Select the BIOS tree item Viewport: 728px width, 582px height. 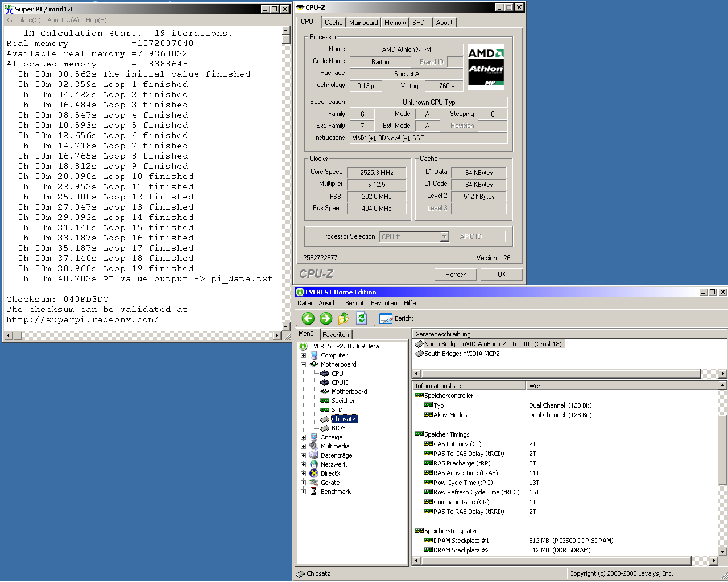click(338, 428)
